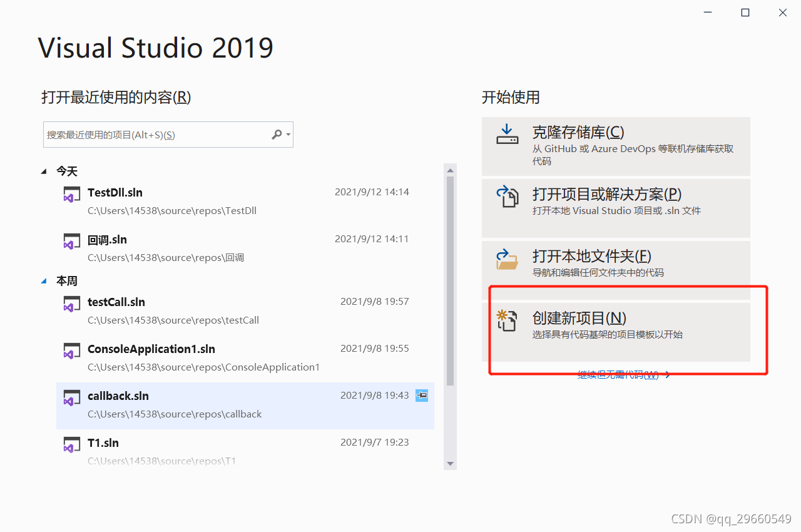This screenshot has width=801, height=532.
Task: Click the testCall.sln solution file icon
Action: coord(72,304)
